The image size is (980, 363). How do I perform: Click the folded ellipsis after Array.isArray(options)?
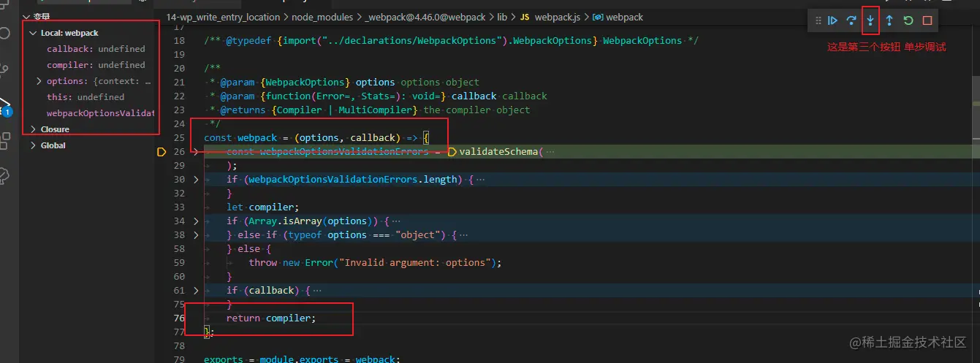395,221
